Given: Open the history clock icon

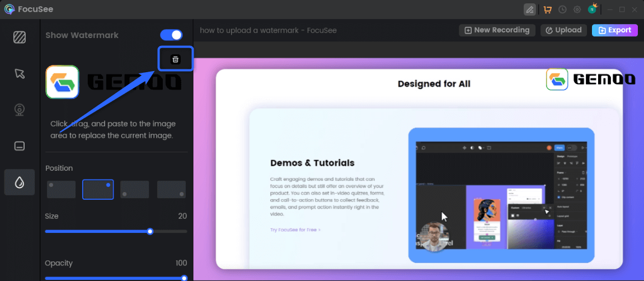Looking at the screenshot, I should point(562,10).
